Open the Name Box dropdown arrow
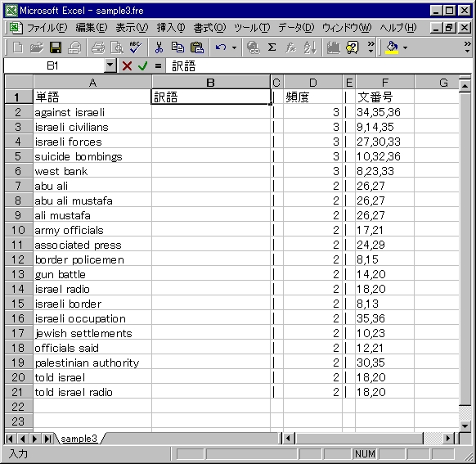Screen dimensions: 476x464 tap(110, 65)
